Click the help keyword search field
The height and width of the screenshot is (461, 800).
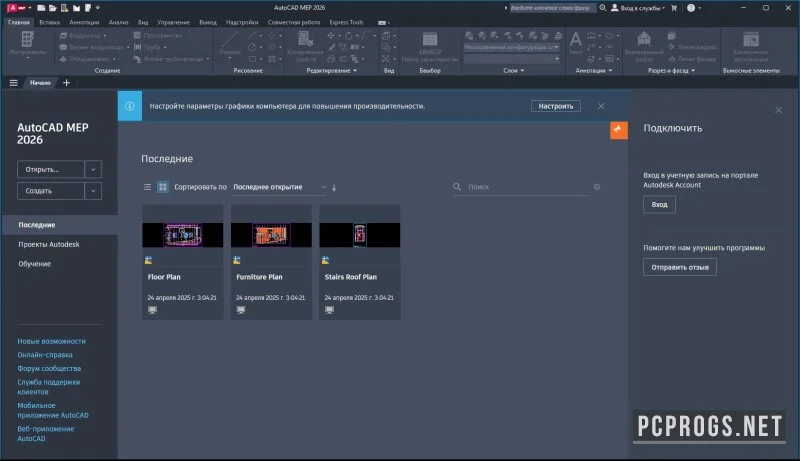point(552,8)
